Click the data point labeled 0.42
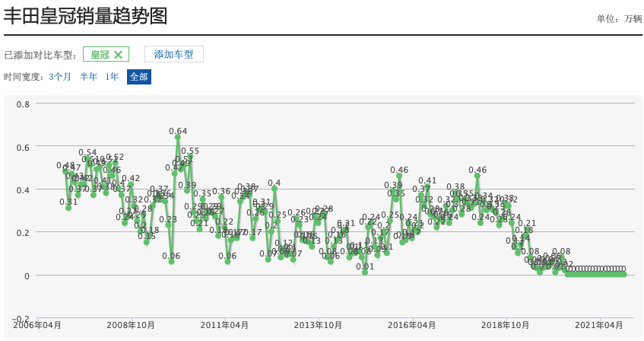644x341 pixels. 131,184
